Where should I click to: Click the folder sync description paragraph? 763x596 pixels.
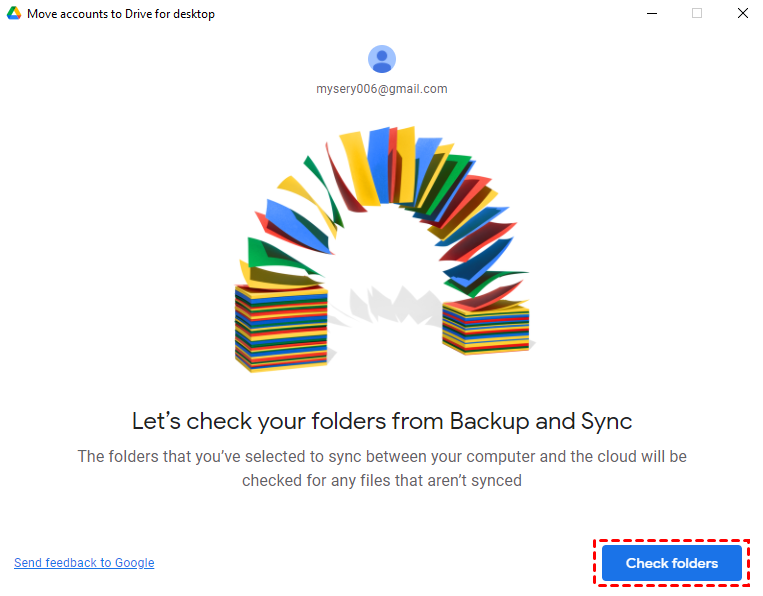382,468
